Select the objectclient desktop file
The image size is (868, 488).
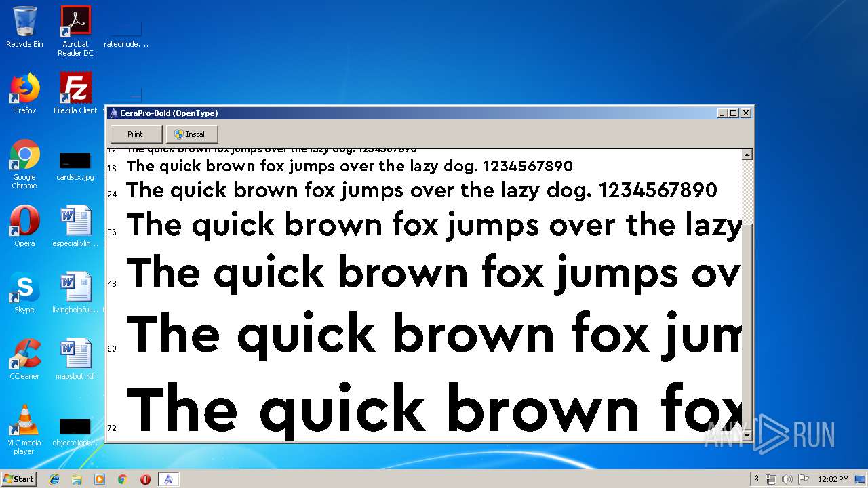pos(75,432)
